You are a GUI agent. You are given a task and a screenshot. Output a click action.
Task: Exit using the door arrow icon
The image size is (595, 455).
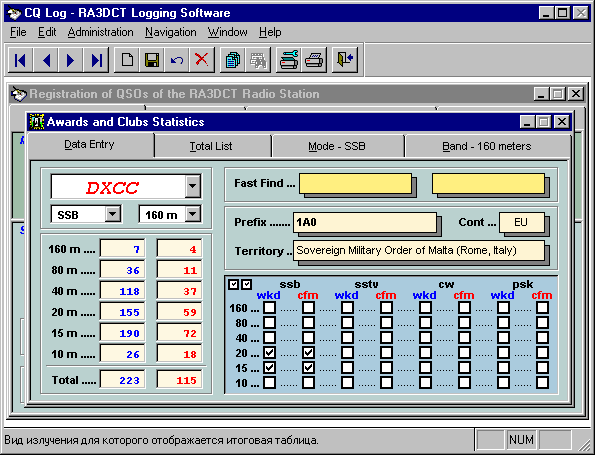[345, 60]
